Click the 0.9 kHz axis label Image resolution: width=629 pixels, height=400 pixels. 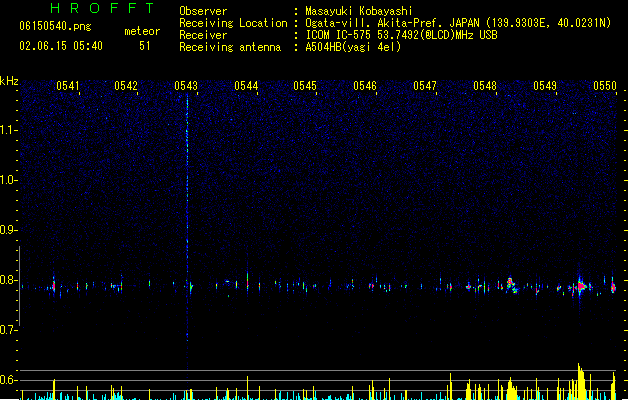[8, 230]
